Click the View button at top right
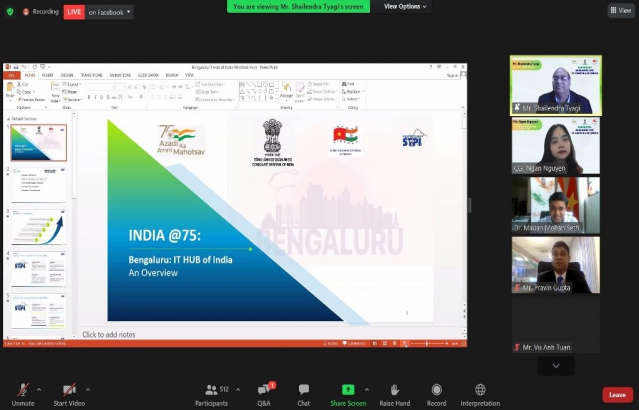The width and height of the screenshot is (639, 410). (x=621, y=11)
